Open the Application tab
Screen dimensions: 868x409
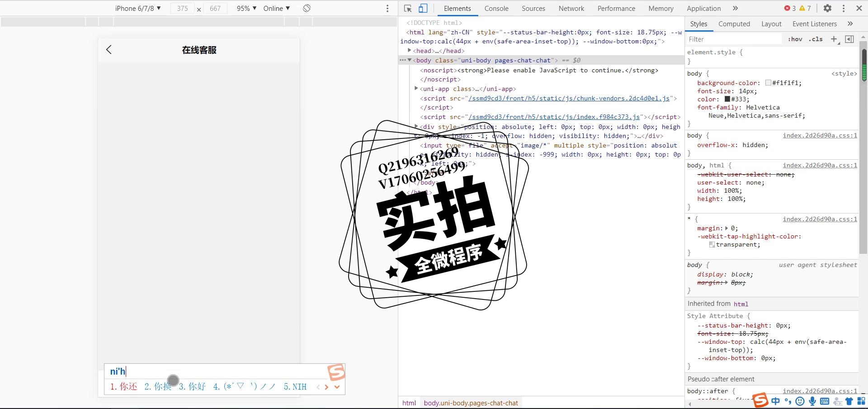(x=704, y=8)
